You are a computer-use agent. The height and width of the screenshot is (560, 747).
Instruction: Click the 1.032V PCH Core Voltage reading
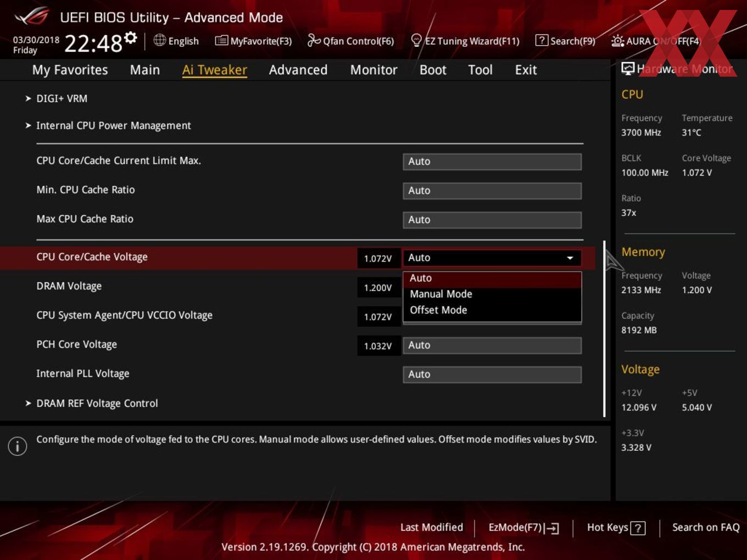378,345
